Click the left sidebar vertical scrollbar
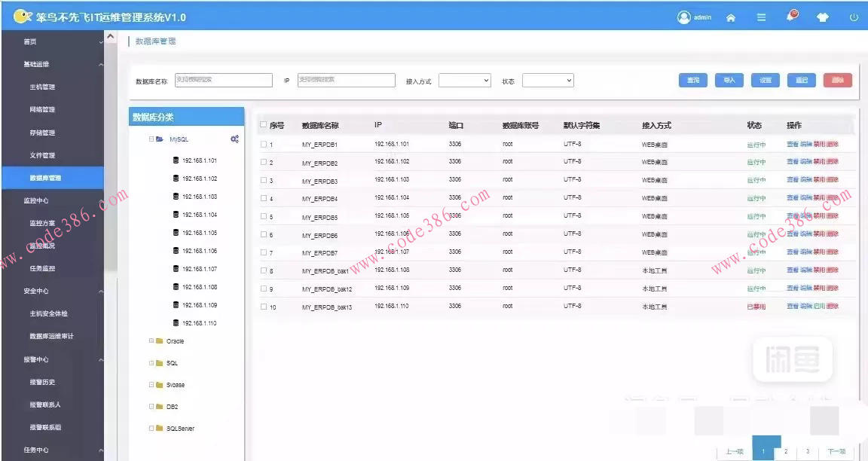The height and width of the screenshot is (461, 868). click(x=111, y=151)
